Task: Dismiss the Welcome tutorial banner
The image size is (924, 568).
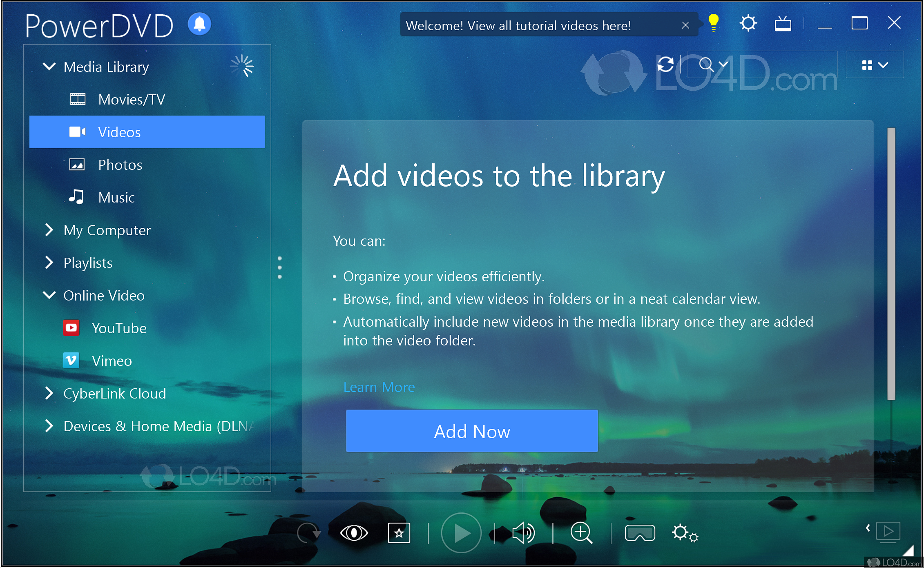Action: click(x=685, y=25)
